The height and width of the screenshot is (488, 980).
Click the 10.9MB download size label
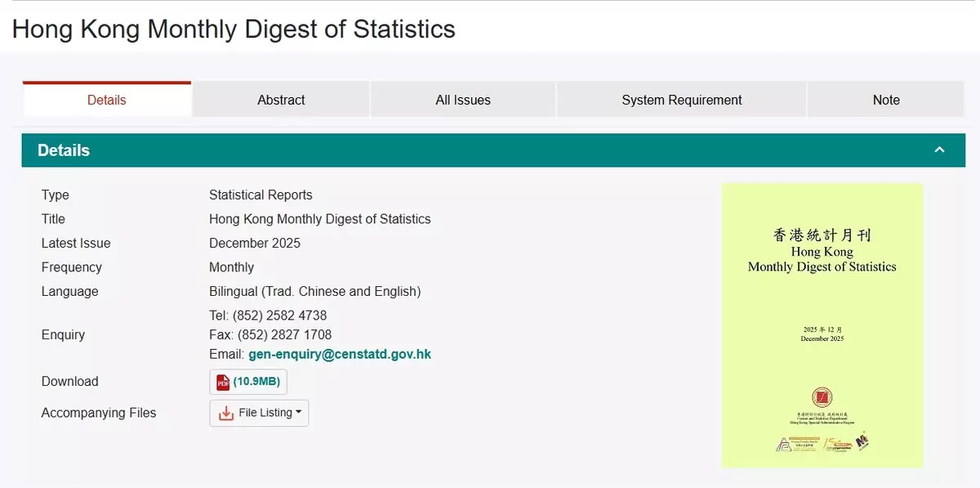(257, 382)
